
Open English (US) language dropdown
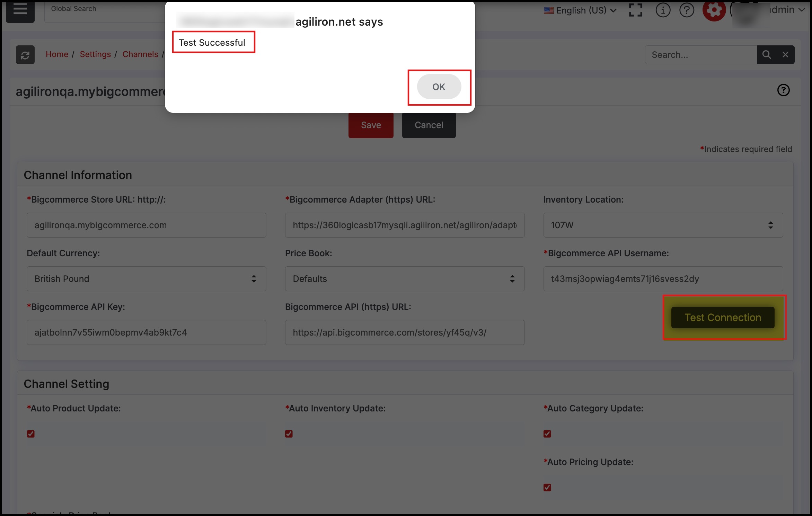(580, 10)
